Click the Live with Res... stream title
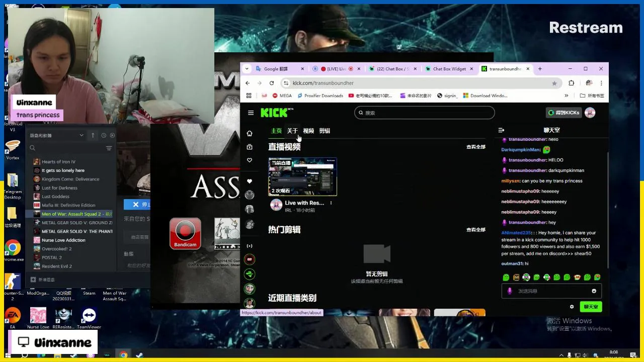 tap(304, 203)
